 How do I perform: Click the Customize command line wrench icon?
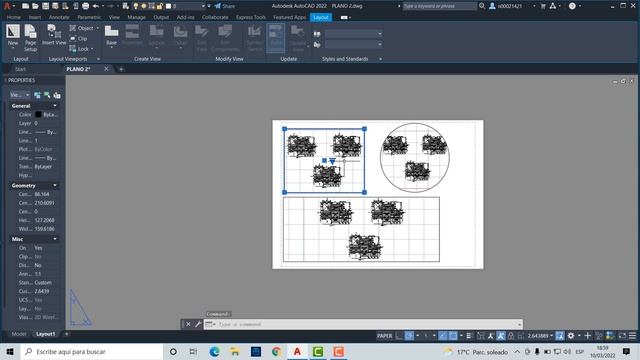pyautogui.click(x=198, y=324)
